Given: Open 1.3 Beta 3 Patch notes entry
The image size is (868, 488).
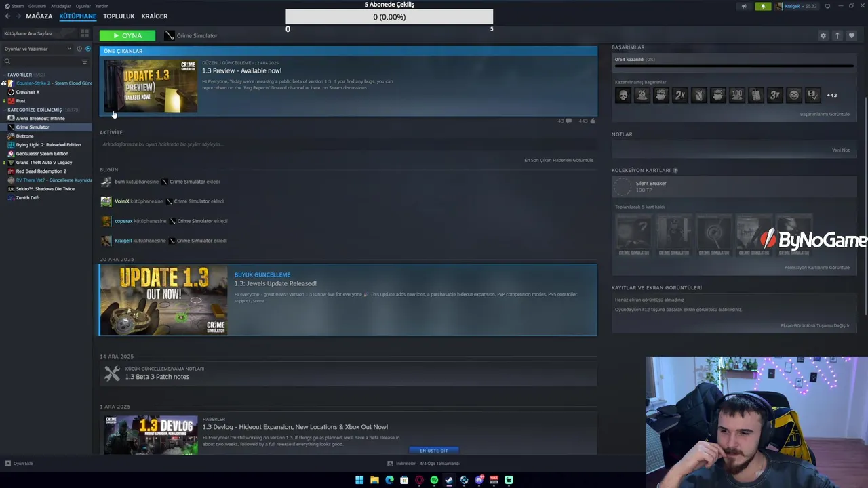Looking at the screenshot, I should [349, 373].
